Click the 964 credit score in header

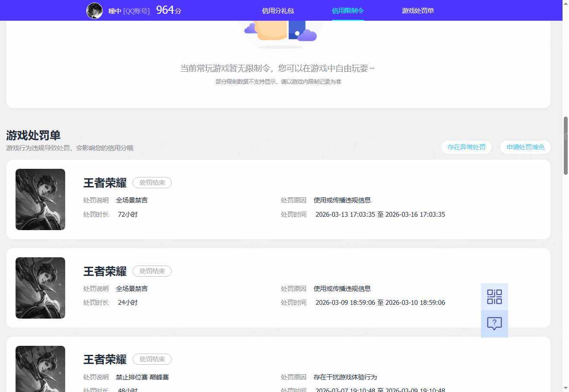[169, 10]
